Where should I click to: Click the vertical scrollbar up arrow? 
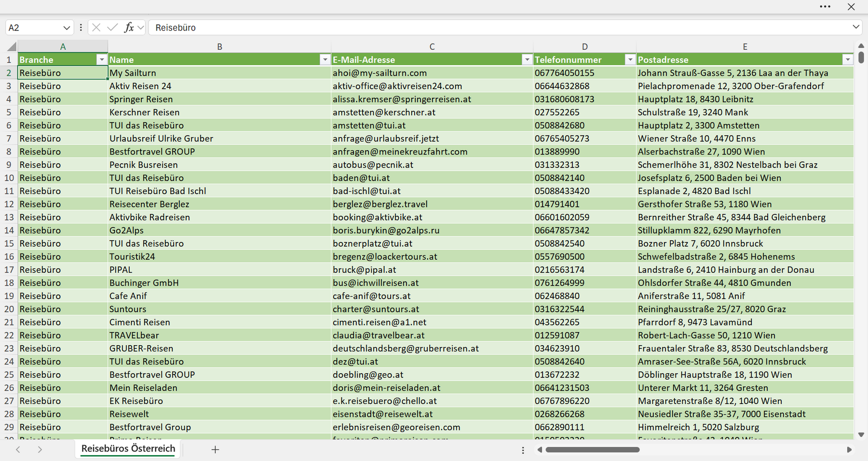click(861, 46)
